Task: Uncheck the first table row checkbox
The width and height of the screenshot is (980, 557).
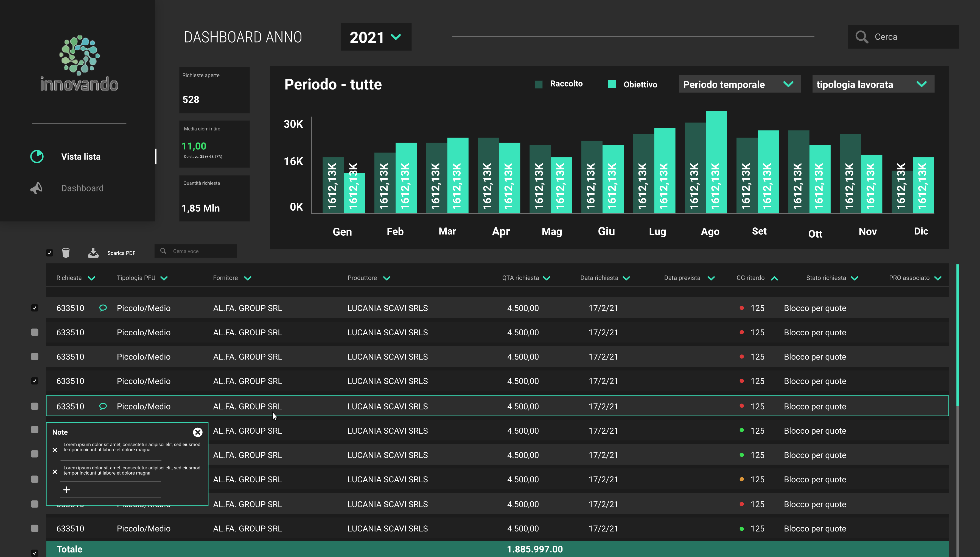Action: coord(35,308)
